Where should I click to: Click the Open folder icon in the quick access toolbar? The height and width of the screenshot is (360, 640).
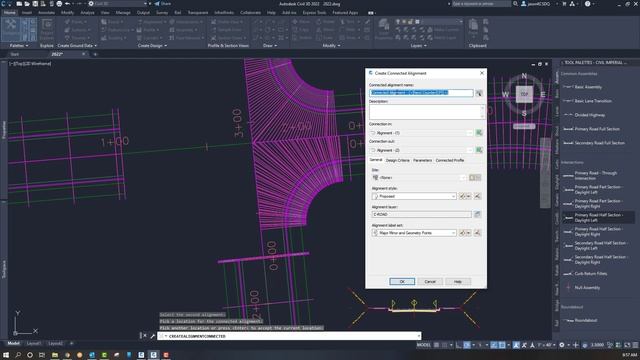pyautogui.click(x=27, y=4)
